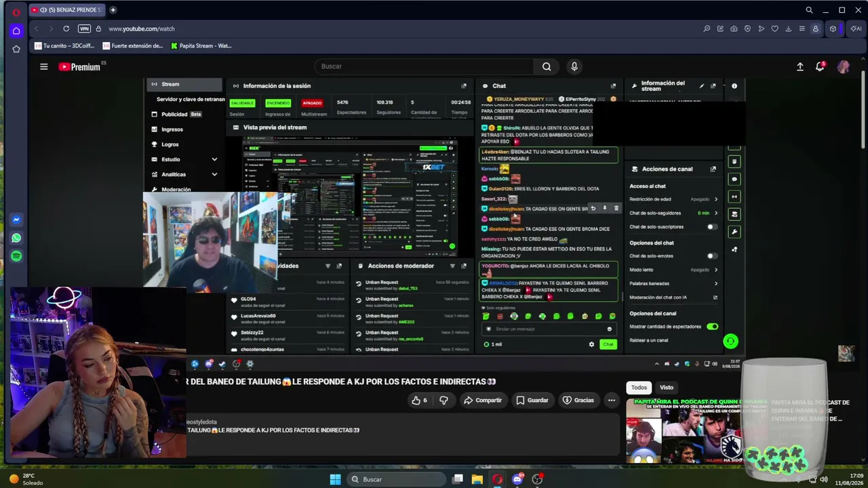Open Modo lento options chevron
Image resolution: width=868 pixels, height=488 pixels.
click(x=715, y=270)
